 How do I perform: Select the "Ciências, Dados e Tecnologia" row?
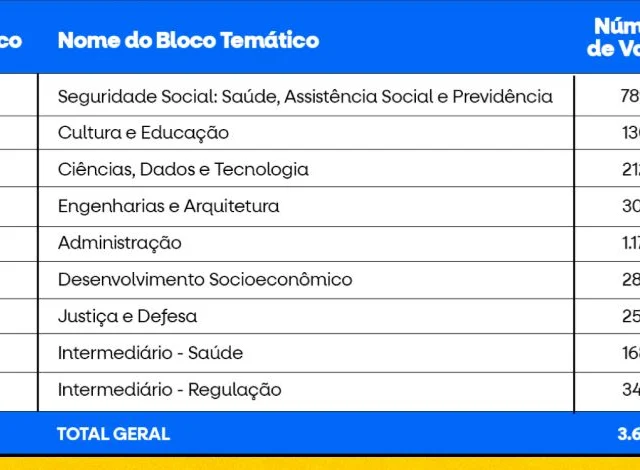coord(183,170)
